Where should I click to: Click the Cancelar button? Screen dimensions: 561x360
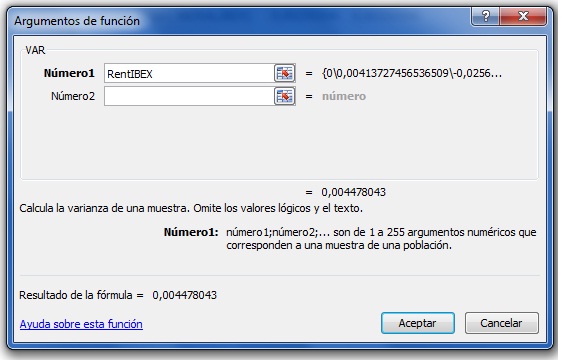point(502,323)
